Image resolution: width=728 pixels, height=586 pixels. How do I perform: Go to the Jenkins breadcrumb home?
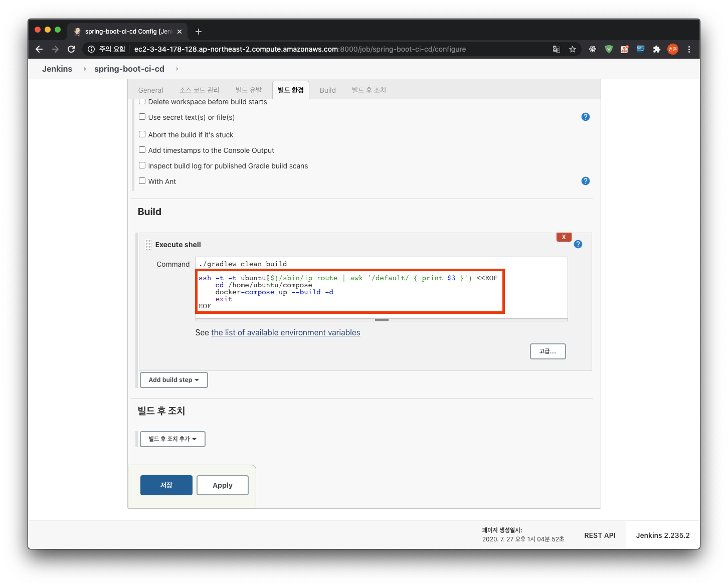tap(57, 69)
